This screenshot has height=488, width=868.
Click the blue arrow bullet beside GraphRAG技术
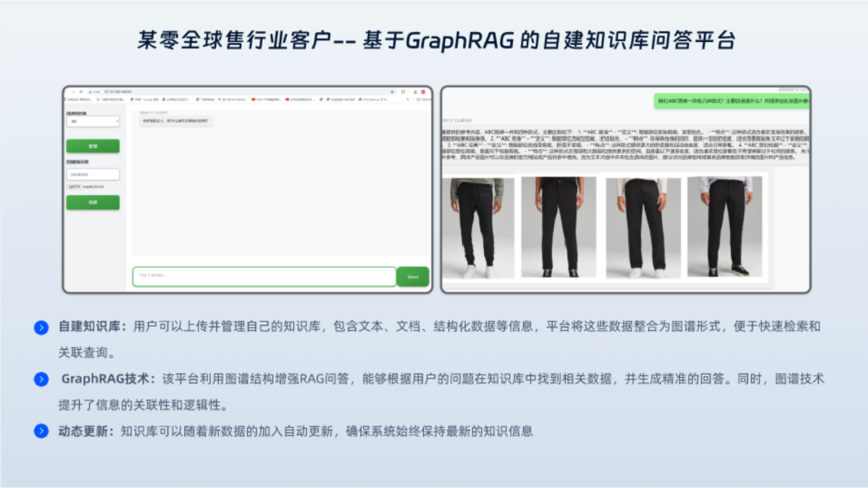(x=41, y=379)
